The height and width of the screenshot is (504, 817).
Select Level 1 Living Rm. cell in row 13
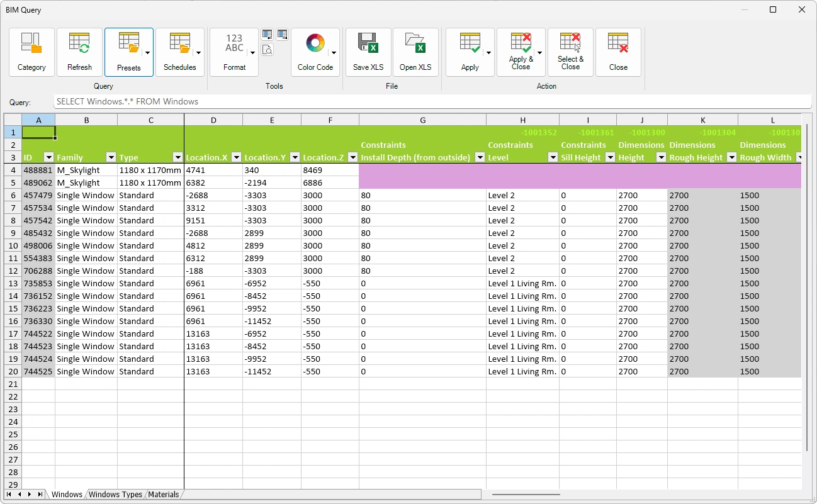coord(522,283)
